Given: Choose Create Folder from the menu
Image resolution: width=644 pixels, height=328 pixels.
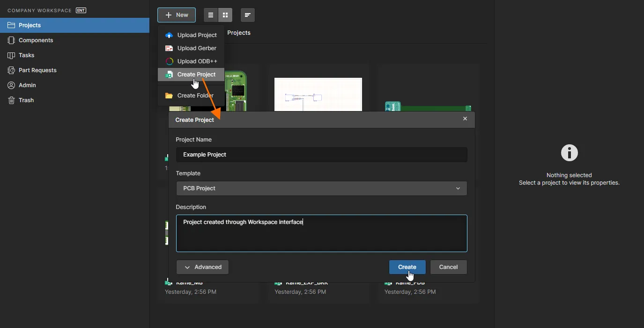Looking at the screenshot, I should pyautogui.click(x=191, y=96).
